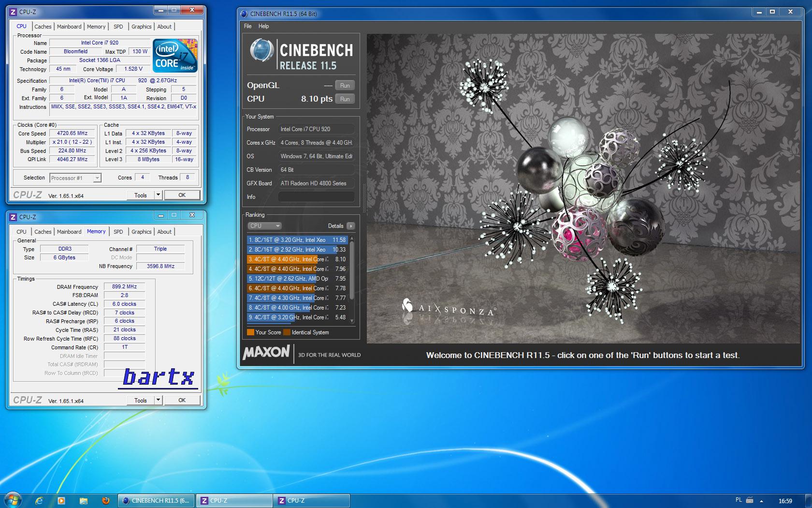Select ranking entry 5 AMD Opteron 12C/12T
Screen dimensions: 812x508
(x=297, y=279)
